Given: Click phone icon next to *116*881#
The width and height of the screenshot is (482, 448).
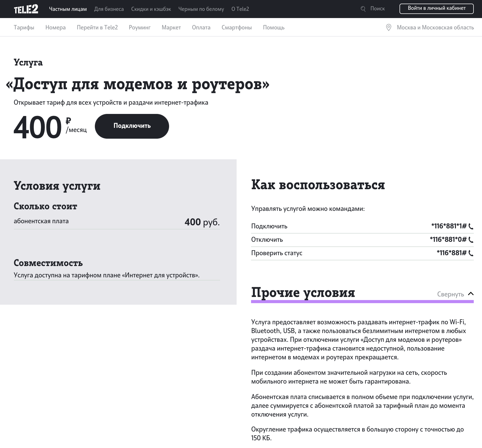Looking at the screenshot, I should click(471, 253).
